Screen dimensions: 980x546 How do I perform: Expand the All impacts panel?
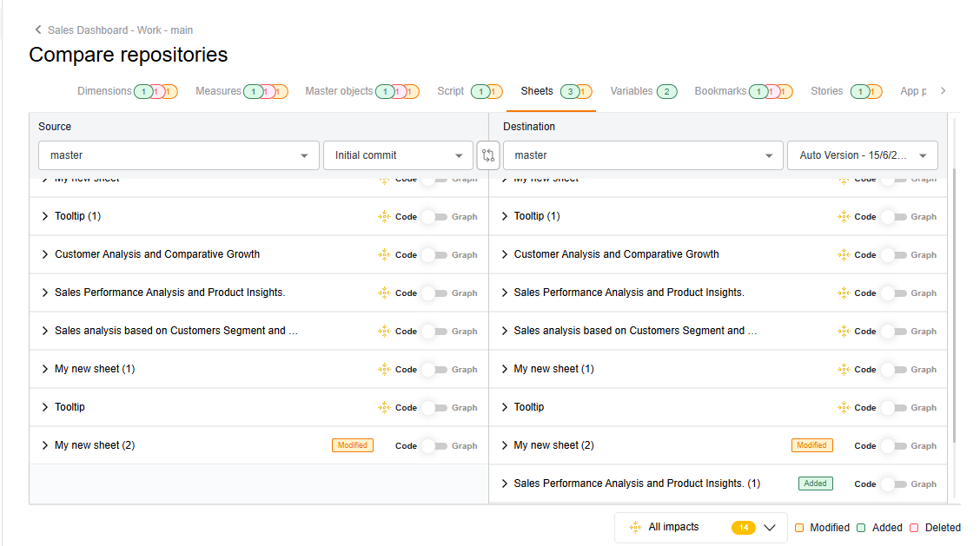(x=769, y=527)
